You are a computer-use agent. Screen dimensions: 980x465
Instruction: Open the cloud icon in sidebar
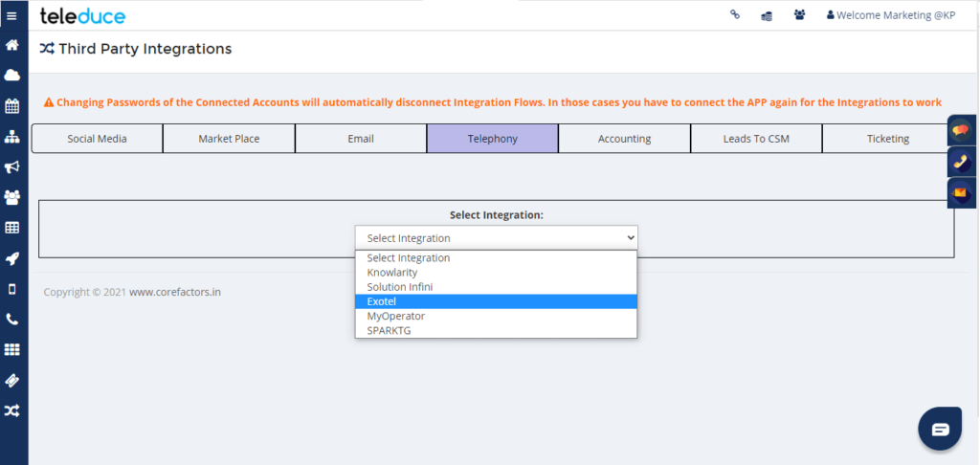point(11,76)
